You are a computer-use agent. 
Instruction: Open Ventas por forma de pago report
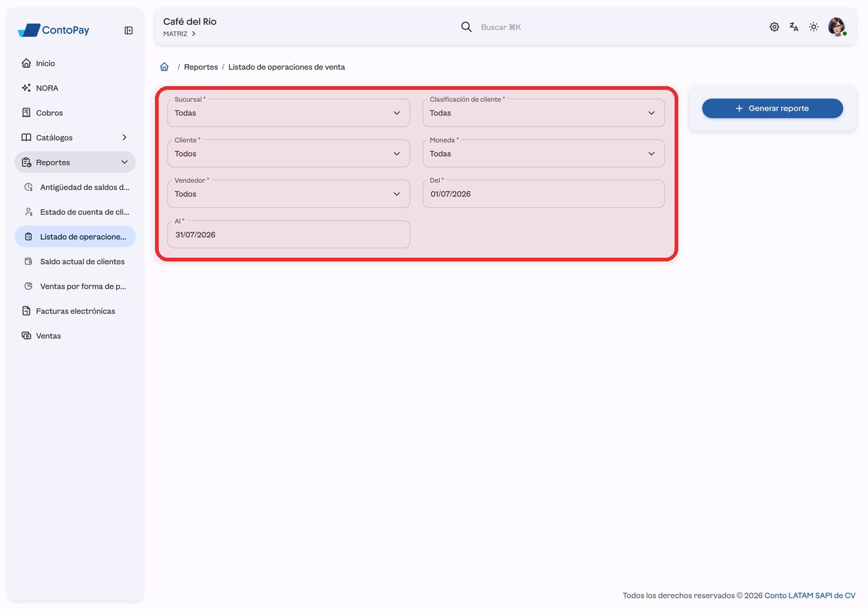75,286
